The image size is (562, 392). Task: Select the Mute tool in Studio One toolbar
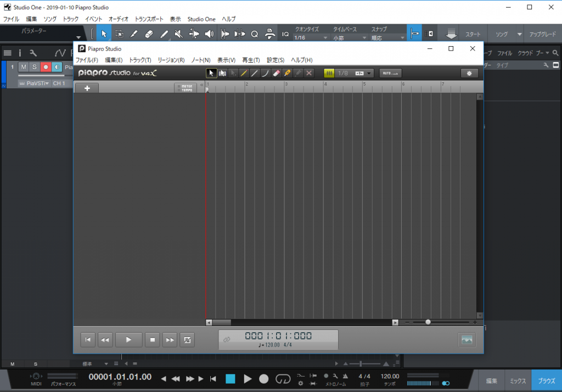pyautogui.click(x=178, y=33)
